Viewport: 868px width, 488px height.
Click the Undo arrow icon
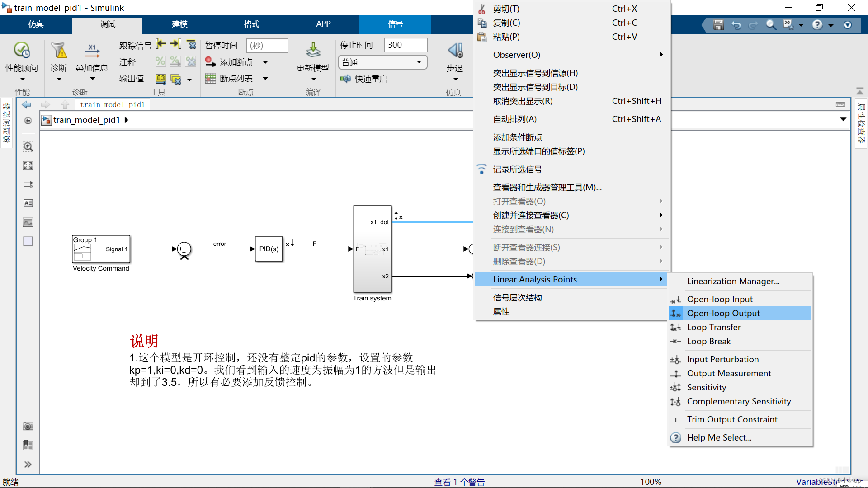(x=736, y=25)
